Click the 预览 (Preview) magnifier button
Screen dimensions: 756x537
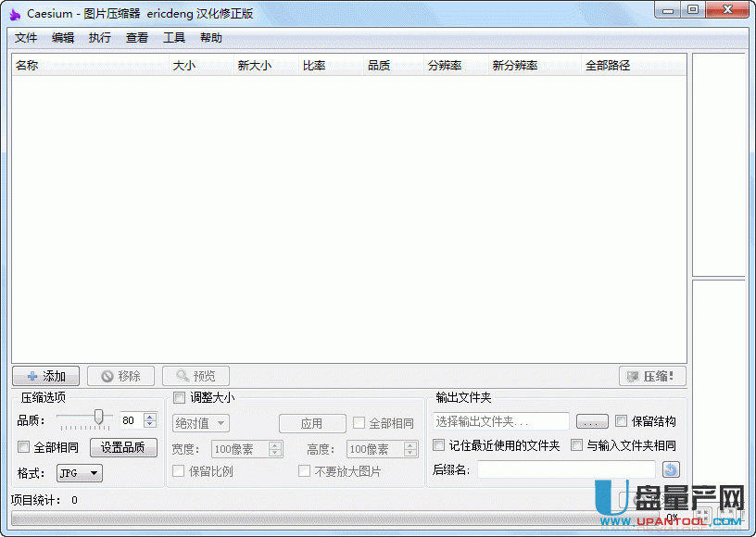pyautogui.click(x=195, y=376)
